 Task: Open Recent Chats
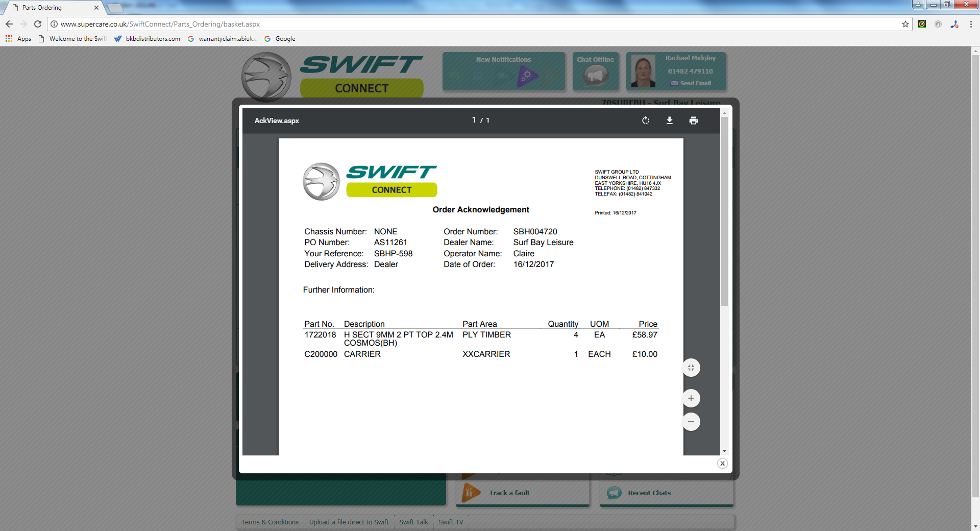tap(667, 493)
